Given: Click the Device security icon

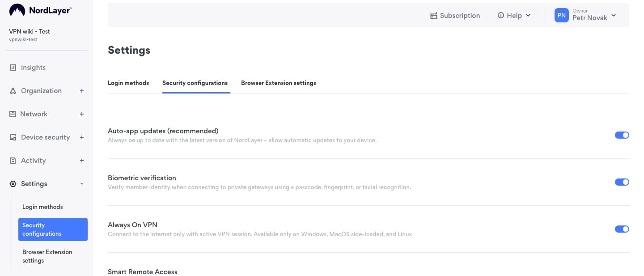Looking at the screenshot, I should (13, 137).
